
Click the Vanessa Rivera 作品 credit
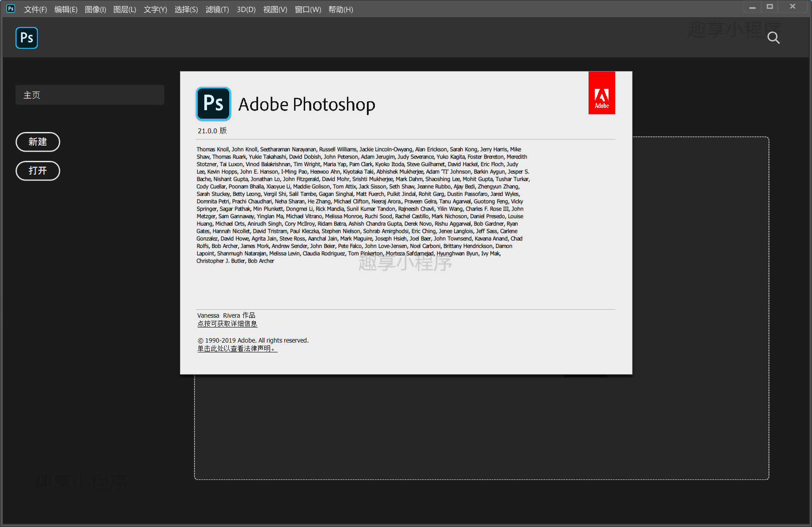pyautogui.click(x=226, y=315)
